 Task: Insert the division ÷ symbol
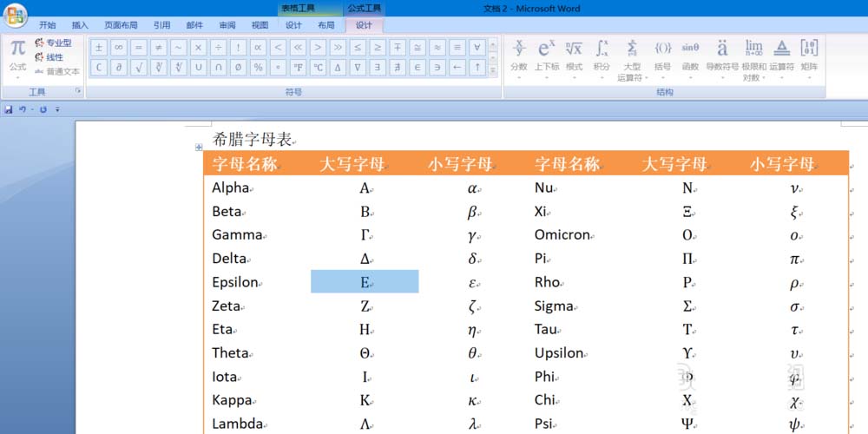[218, 48]
